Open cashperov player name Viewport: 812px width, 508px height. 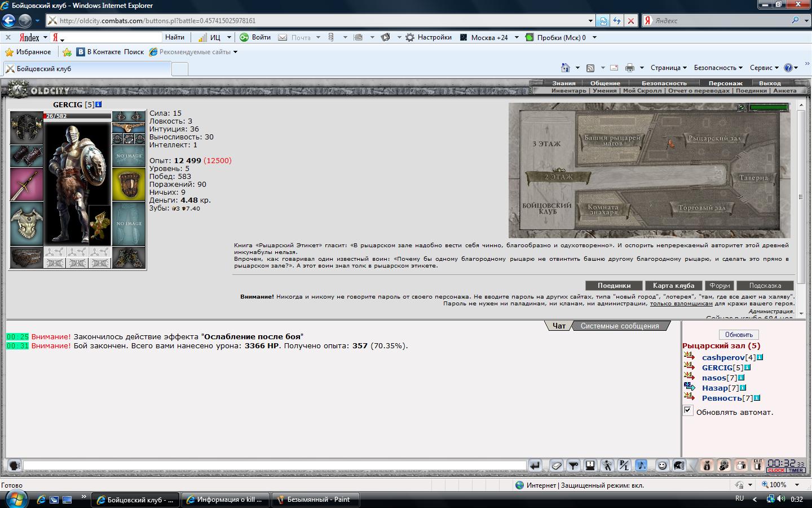click(723, 357)
